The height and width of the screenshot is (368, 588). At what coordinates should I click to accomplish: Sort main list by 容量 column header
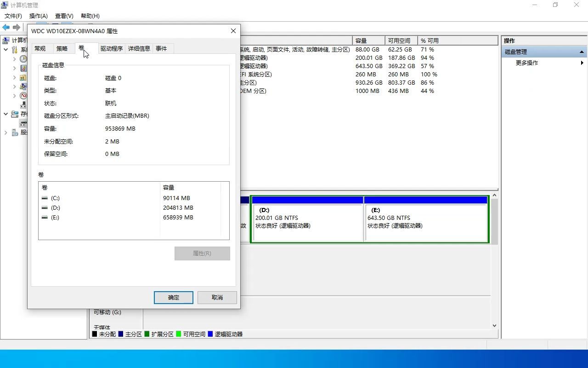tap(368, 40)
